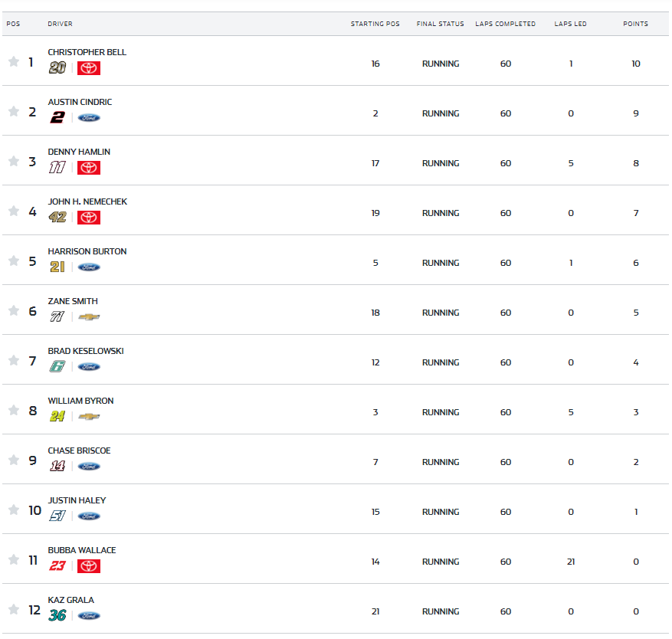
Task: Click Kaz Grala's starting position 21
Action: click(375, 611)
